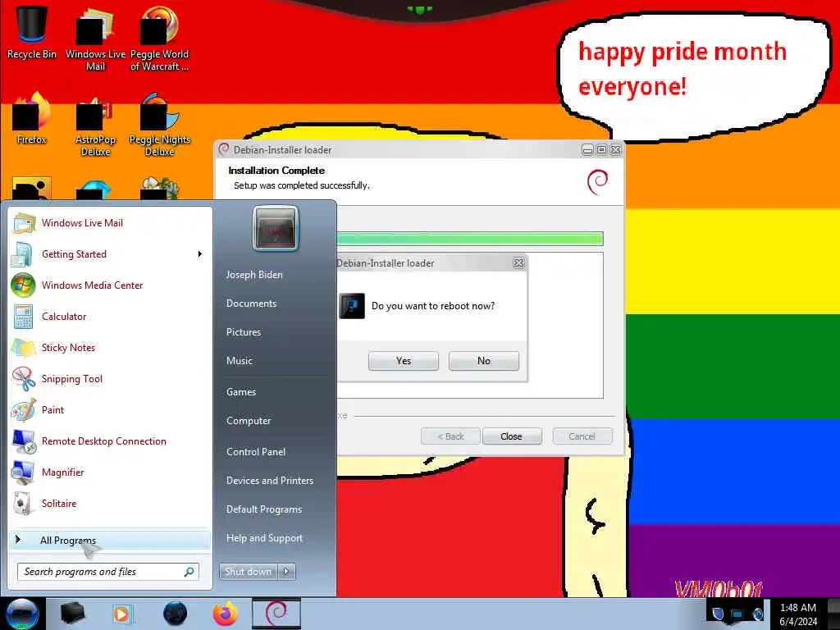
Task: Click the security shield tray icon
Action: 718,614
